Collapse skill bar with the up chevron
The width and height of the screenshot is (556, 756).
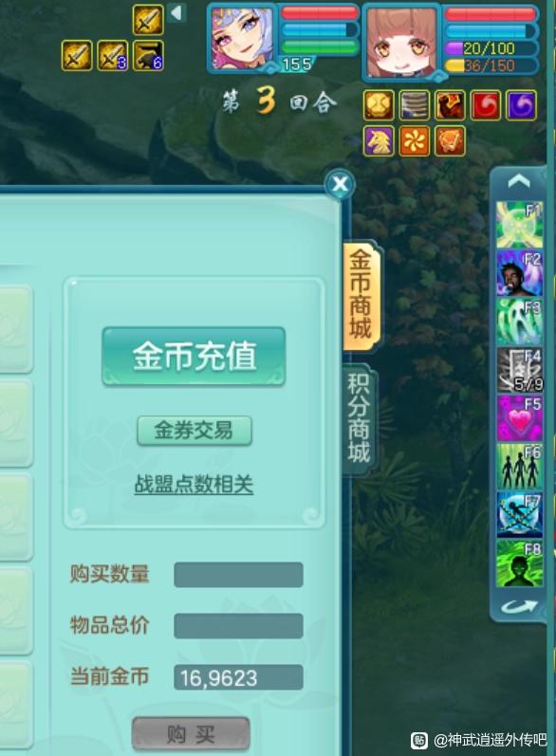519,182
